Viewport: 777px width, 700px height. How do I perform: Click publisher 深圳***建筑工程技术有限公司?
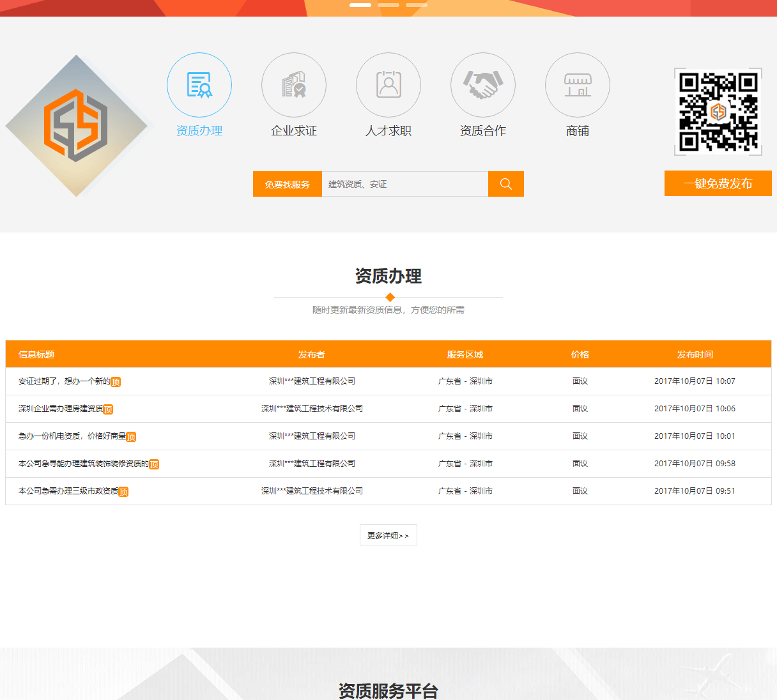coord(311,408)
